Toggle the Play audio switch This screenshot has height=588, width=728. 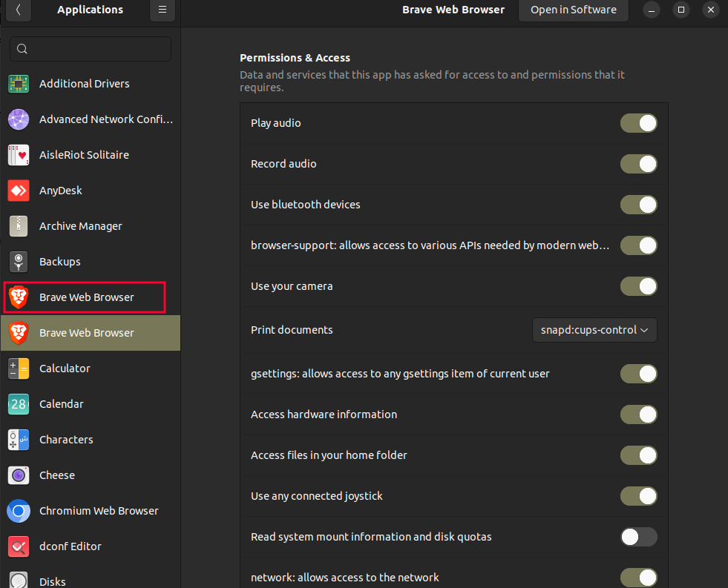tap(638, 123)
